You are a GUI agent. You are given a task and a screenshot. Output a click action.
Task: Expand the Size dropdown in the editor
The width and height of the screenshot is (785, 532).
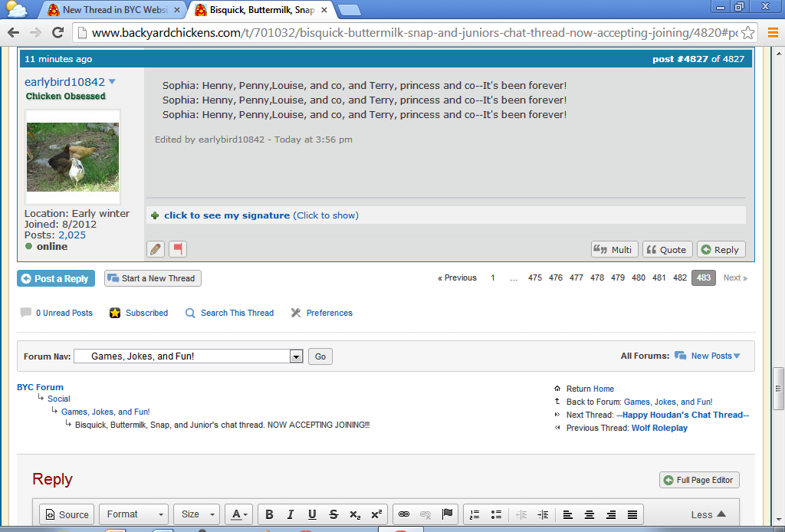(x=197, y=514)
